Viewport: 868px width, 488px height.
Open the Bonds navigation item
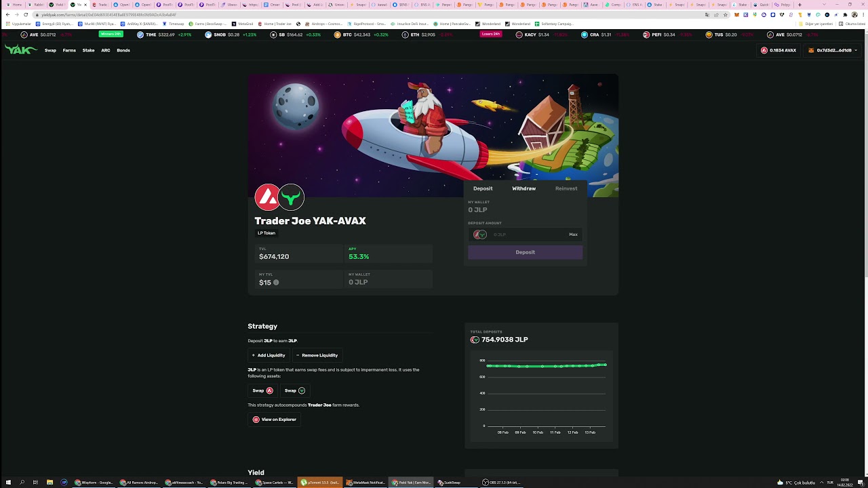click(123, 50)
